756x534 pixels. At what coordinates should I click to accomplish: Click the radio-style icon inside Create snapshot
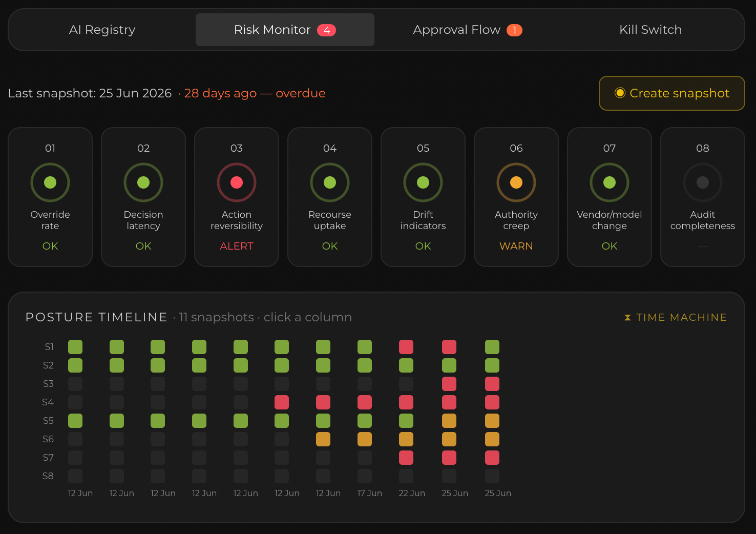point(620,93)
